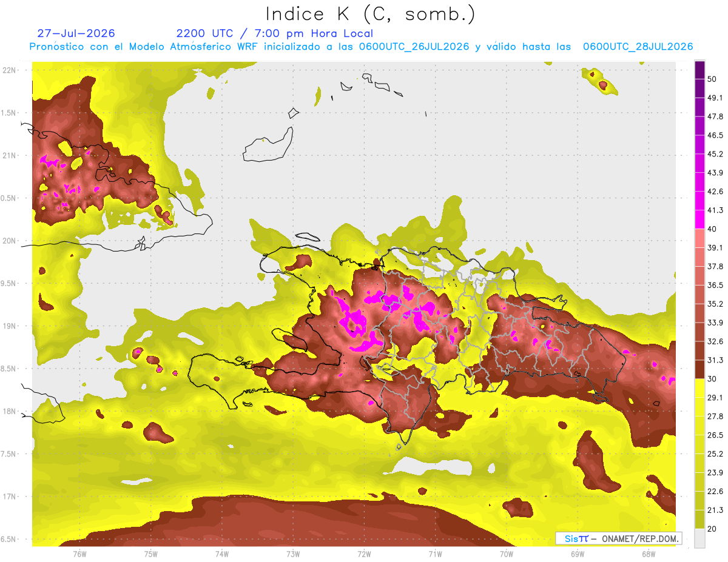Click the '6.5N' latitude label

click(9, 539)
